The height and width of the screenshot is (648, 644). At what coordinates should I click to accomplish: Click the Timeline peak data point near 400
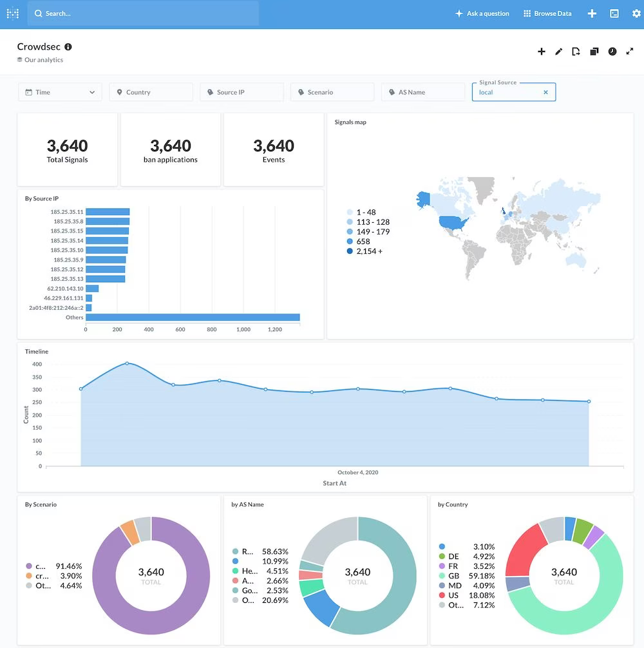pos(127,363)
